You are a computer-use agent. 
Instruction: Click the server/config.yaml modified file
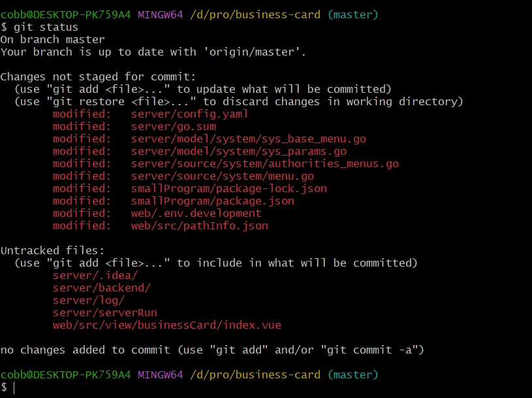[x=189, y=114]
